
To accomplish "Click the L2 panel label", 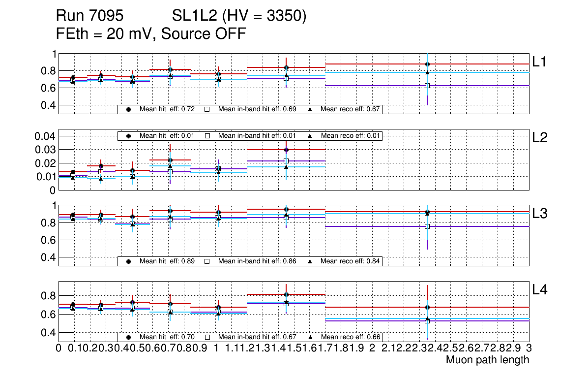I will click(540, 138).
